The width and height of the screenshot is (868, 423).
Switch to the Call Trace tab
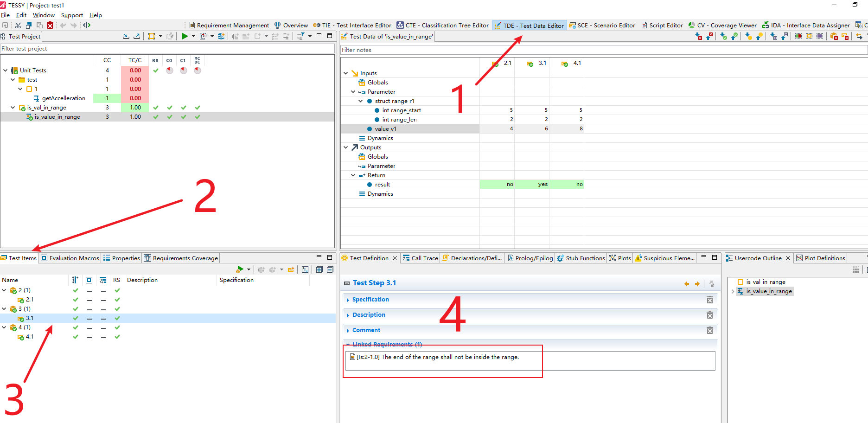pos(420,258)
